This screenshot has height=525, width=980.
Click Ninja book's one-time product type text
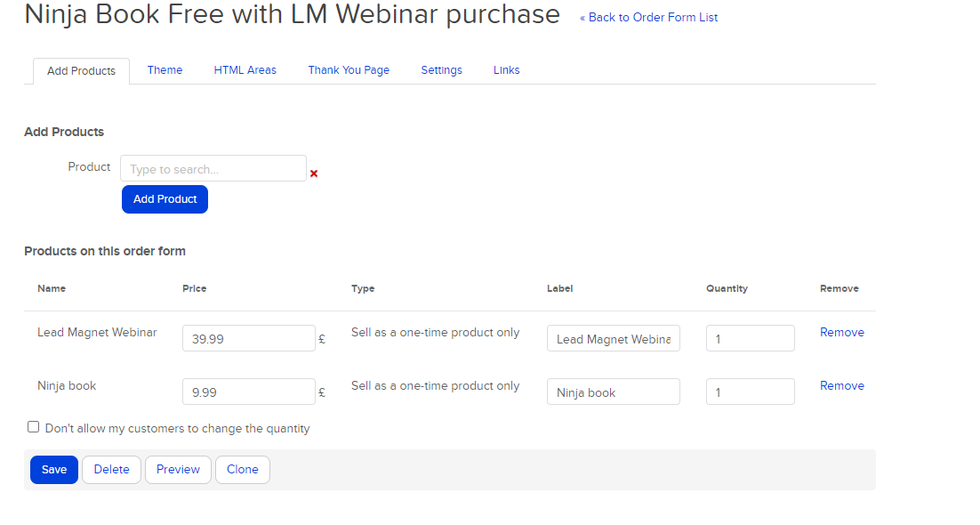tap(435, 385)
